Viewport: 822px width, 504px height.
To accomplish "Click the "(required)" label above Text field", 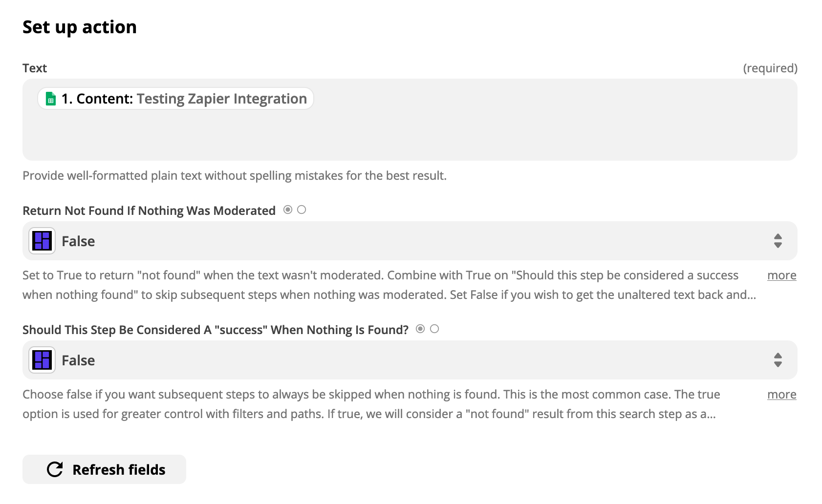I will [x=770, y=68].
